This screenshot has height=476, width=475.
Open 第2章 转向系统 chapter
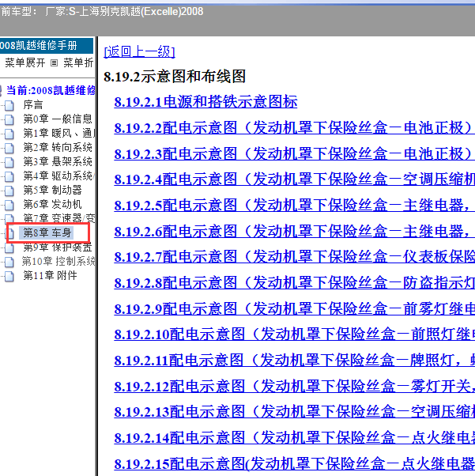tap(58, 147)
